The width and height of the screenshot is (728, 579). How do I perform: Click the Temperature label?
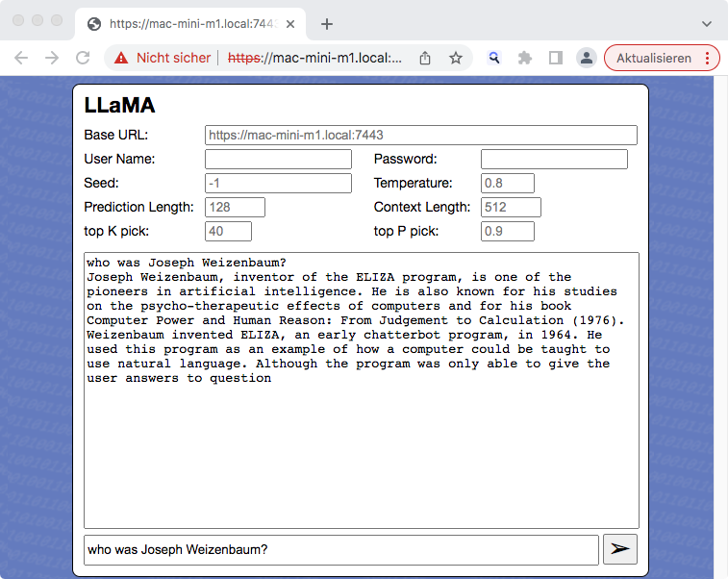[413, 184]
